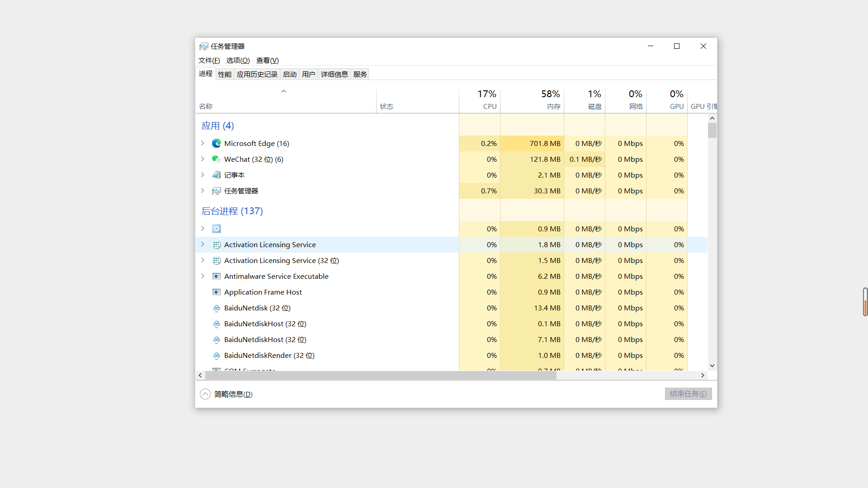Expand the Activation Licensing Service (32 位) entry

[203, 260]
